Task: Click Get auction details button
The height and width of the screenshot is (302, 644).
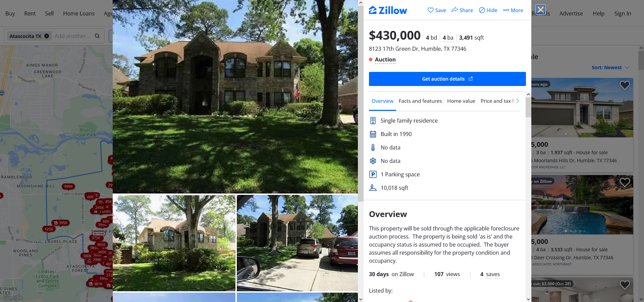Action: (447, 79)
